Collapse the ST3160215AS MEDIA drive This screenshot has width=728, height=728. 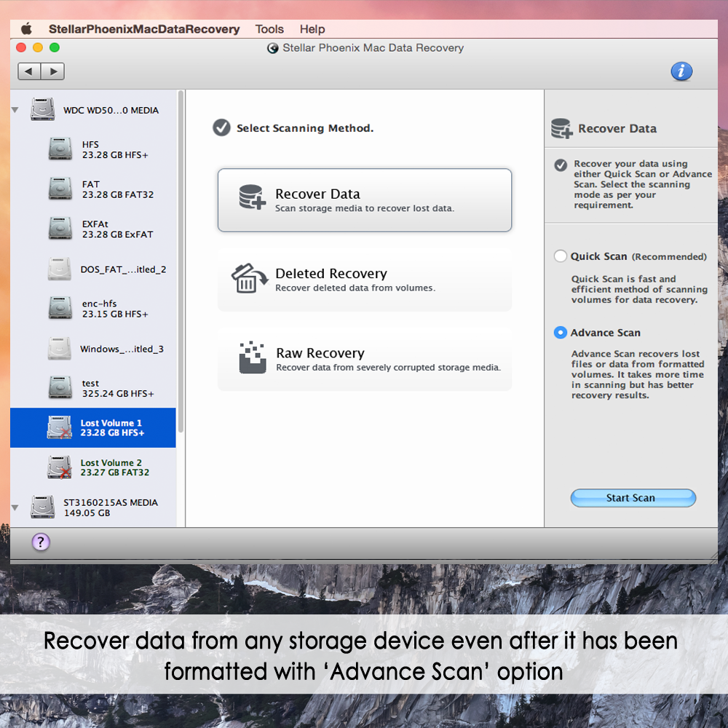(15, 507)
